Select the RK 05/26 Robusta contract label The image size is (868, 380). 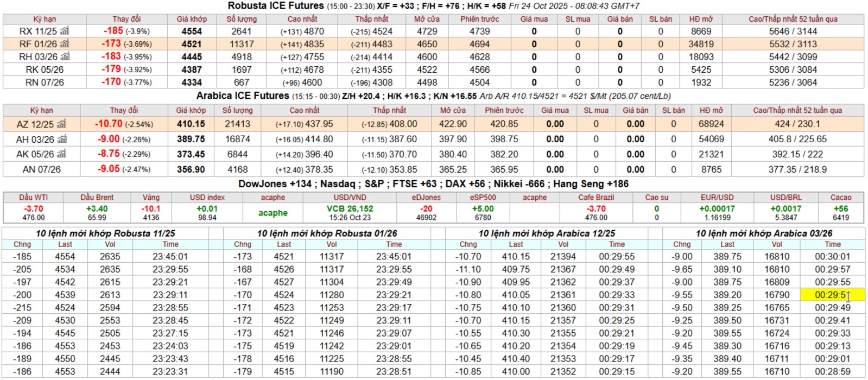[45, 69]
